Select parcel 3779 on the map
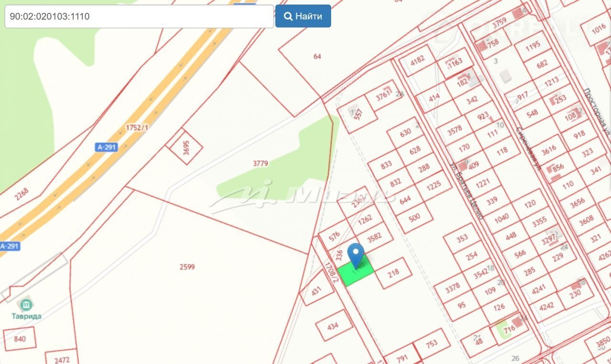The width and height of the screenshot is (611, 364). click(x=260, y=163)
